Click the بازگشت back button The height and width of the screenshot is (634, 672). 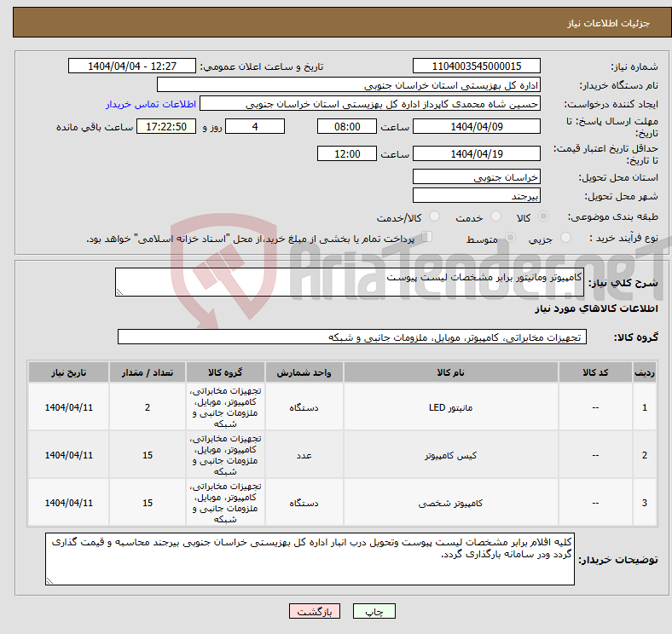tap(315, 611)
